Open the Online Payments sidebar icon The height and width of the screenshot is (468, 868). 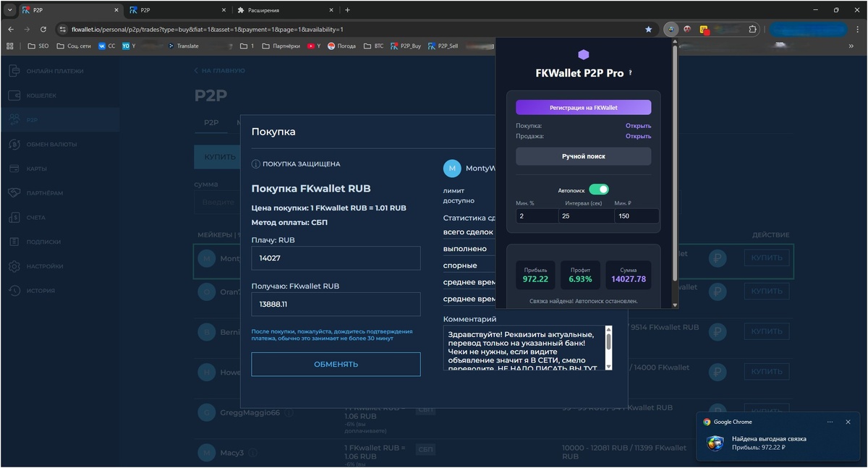pyautogui.click(x=14, y=71)
